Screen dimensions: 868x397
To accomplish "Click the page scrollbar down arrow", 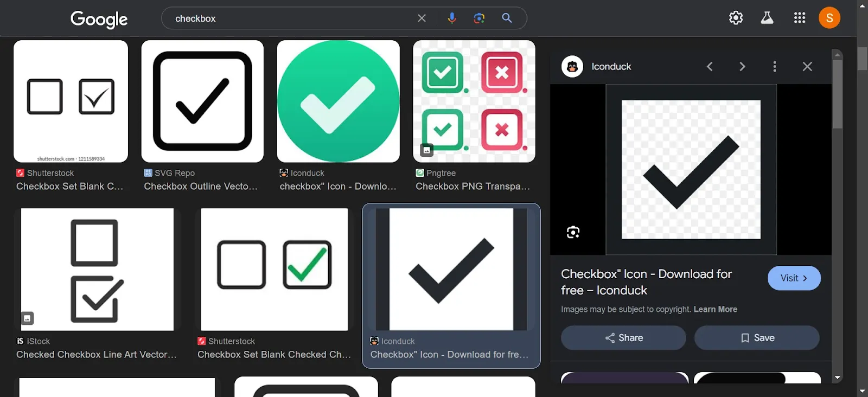I will [x=863, y=392].
